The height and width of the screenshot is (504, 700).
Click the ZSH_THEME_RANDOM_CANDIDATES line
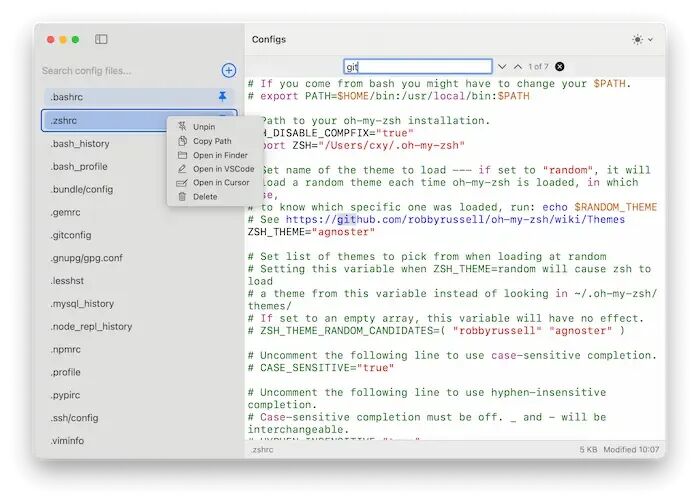point(436,331)
